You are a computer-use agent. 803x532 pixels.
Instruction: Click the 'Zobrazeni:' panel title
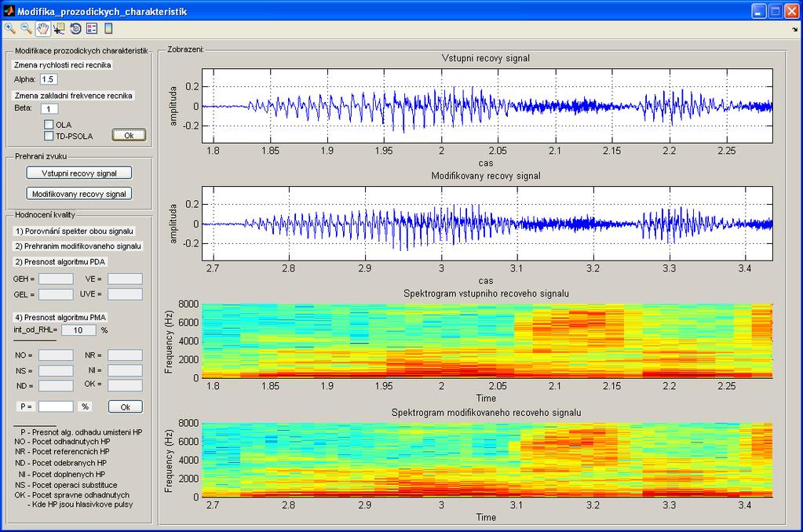tap(185, 49)
